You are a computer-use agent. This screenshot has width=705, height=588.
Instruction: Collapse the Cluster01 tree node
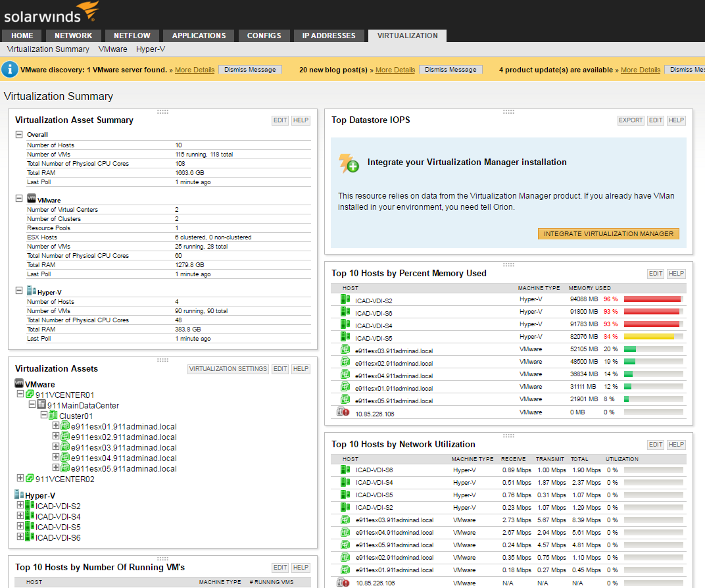point(43,415)
